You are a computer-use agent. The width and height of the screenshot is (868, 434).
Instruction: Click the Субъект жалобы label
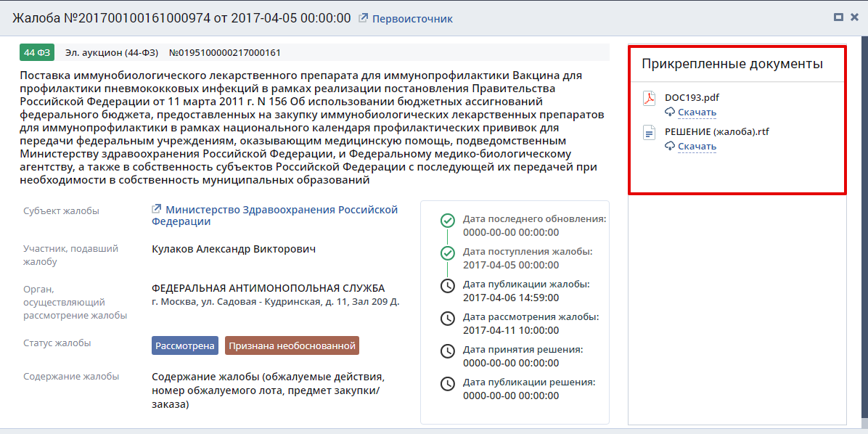[x=62, y=210]
